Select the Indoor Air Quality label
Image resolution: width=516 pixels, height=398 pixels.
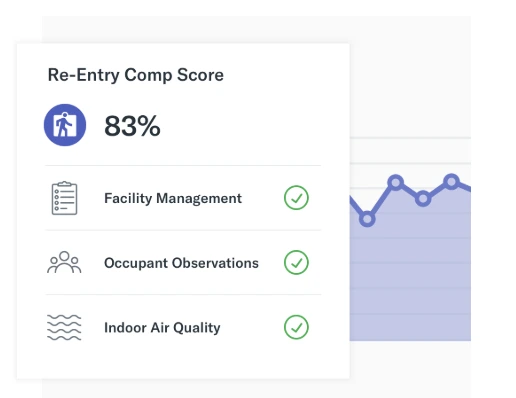(x=162, y=328)
